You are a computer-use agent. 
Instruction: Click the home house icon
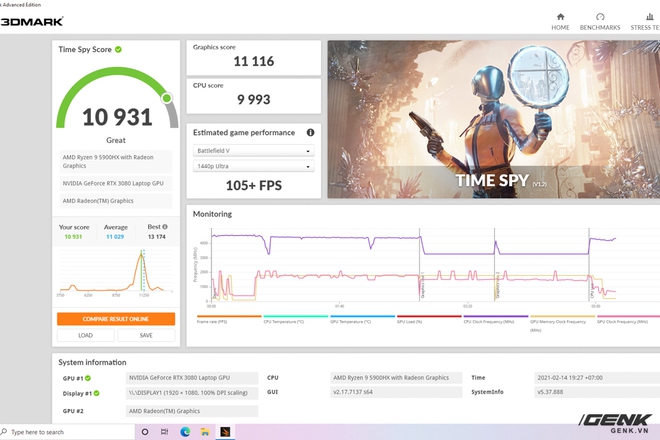tap(560, 17)
